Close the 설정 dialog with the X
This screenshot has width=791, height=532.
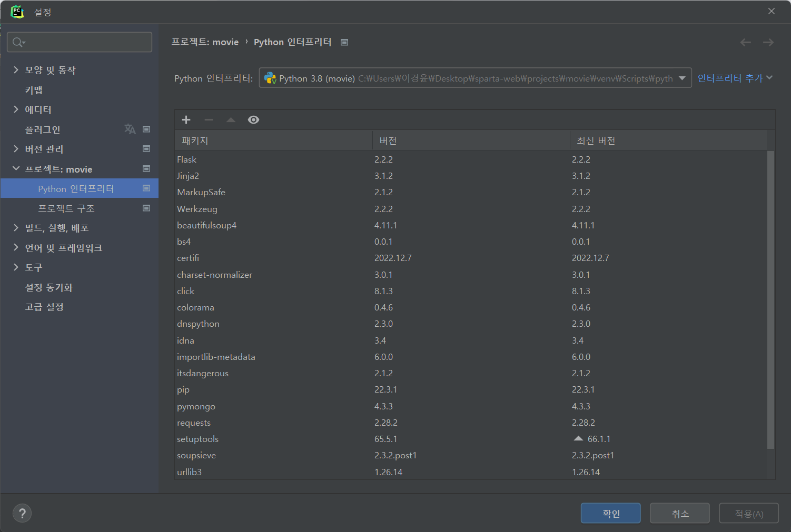(772, 11)
